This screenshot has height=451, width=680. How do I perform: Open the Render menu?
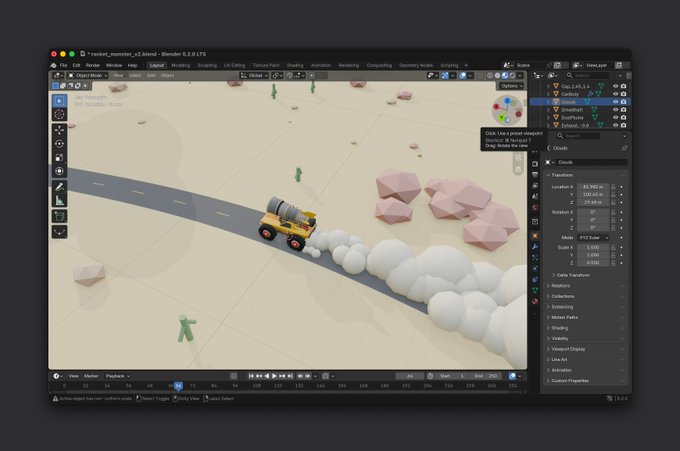93,65
